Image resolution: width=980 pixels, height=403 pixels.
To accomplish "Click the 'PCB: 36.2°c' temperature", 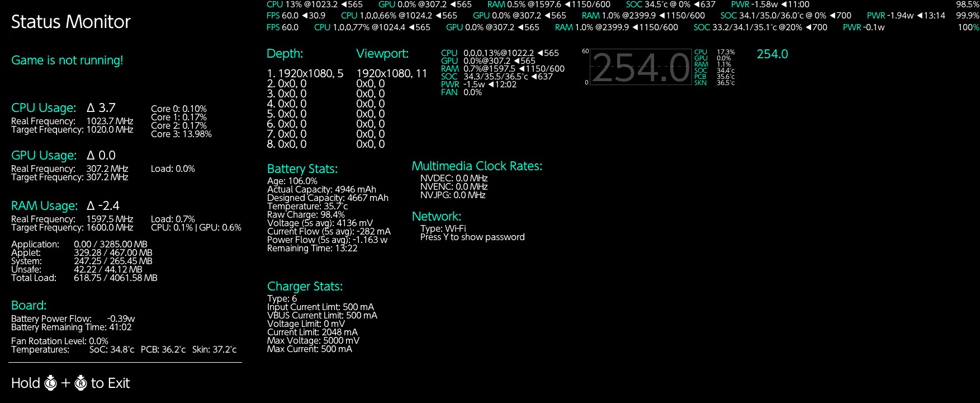I will [163, 349].
